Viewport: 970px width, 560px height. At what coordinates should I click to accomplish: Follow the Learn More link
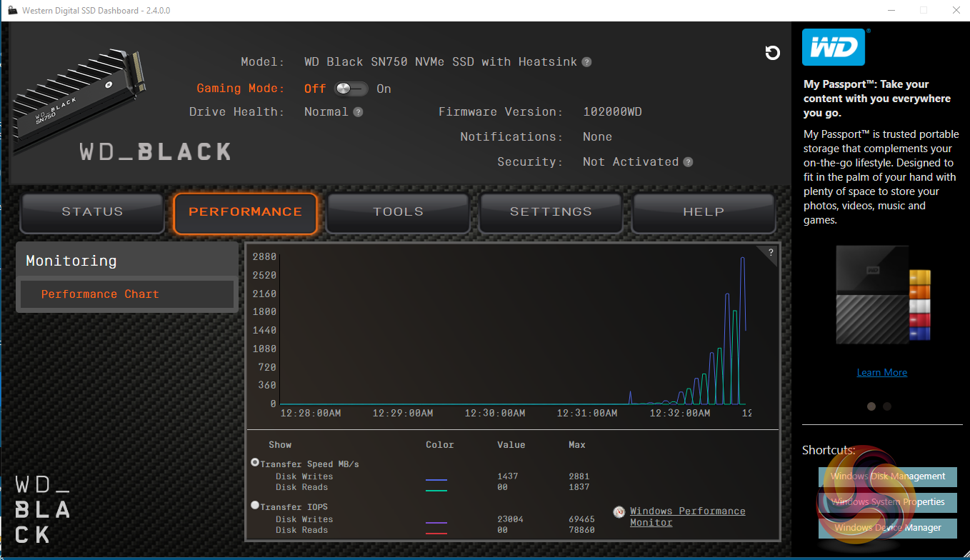pos(881,372)
